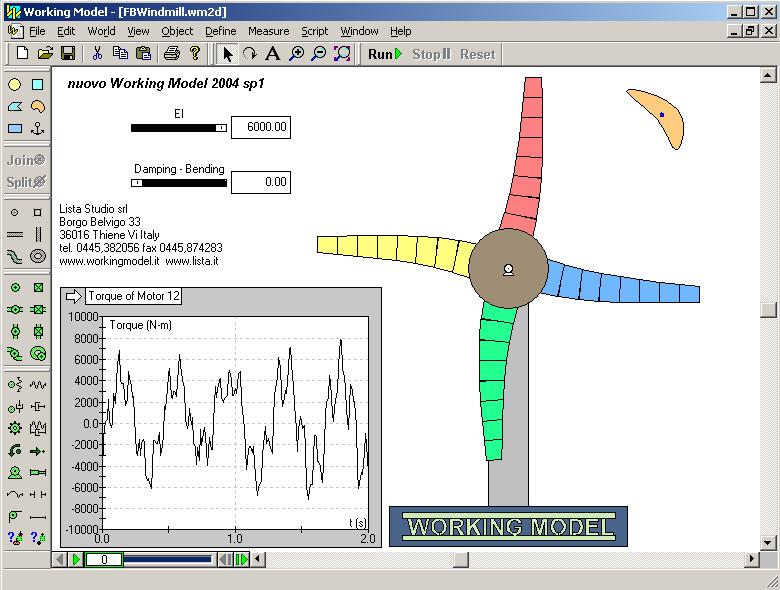This screenshot has width=780, height=590.
Task: Open the Script menu
Action: (314, 31)
